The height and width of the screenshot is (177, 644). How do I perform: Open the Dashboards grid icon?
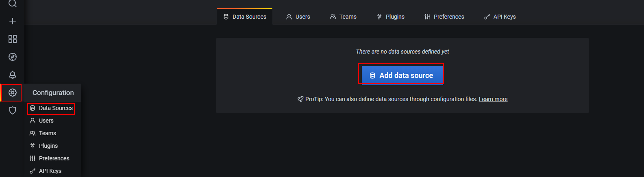click(x=13, y=39)
